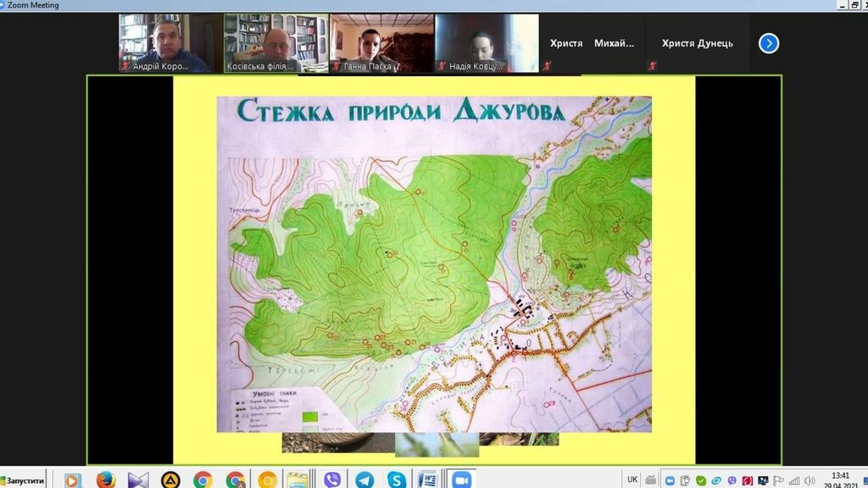The height and width of the screenshot is (488, 868).
Task: Click Ганна Паска's video tile
Action: tap(381, 42)
